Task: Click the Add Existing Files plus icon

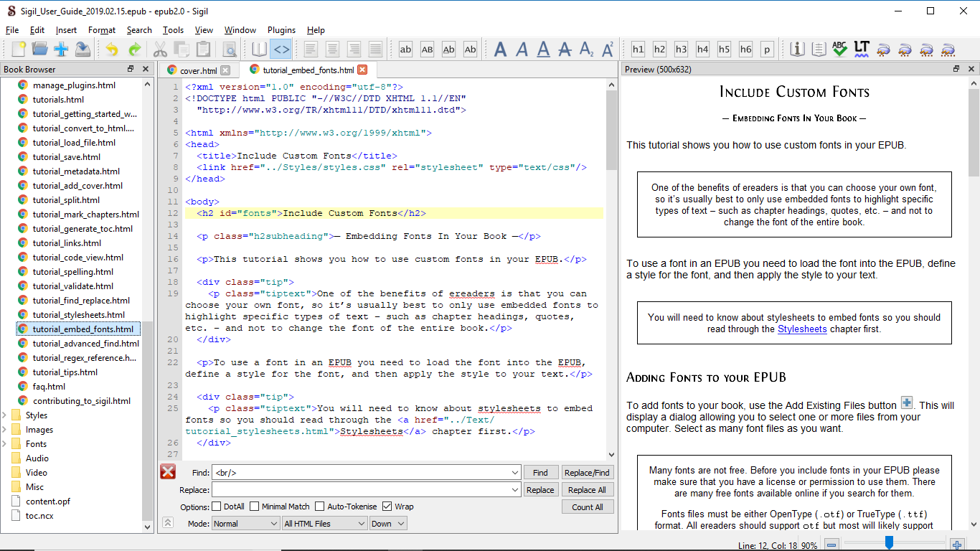Action: [61, 50]
